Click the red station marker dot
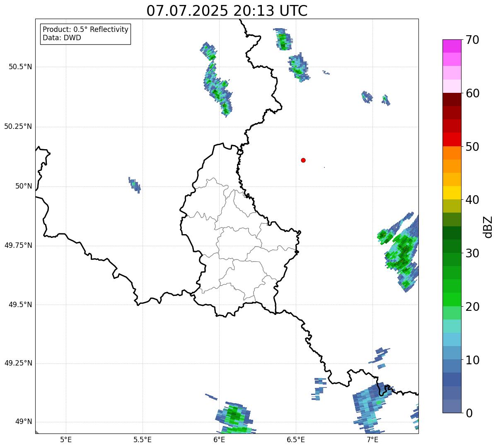 (303, 160)
